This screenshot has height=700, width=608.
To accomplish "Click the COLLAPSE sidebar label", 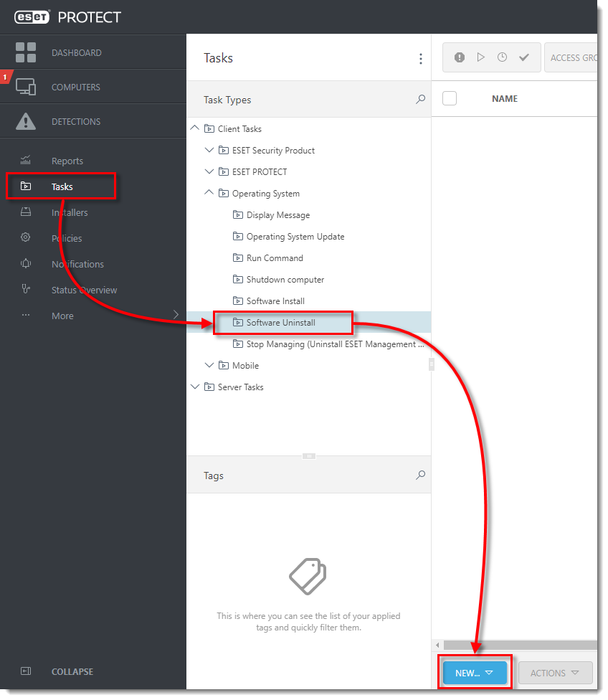I will 72,671.
